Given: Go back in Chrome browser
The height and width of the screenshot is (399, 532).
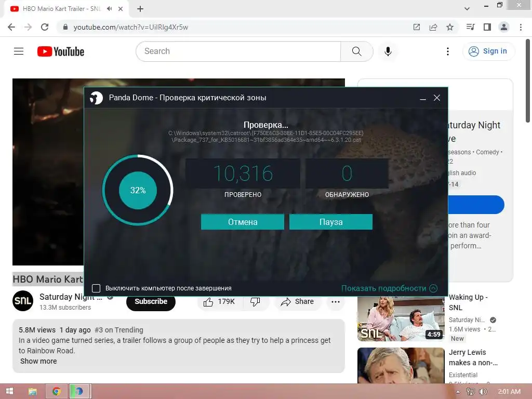Looking at the screenshot, I should (11, 27).
